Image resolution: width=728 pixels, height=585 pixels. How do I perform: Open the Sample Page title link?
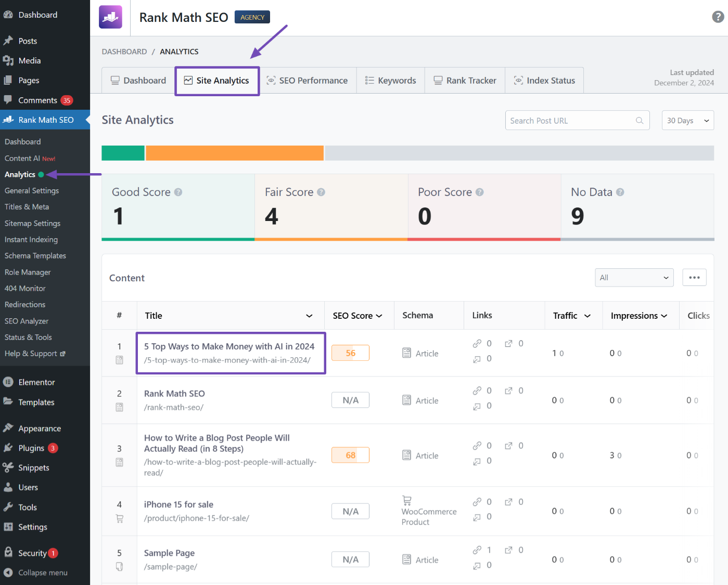[x=169, y=553]
